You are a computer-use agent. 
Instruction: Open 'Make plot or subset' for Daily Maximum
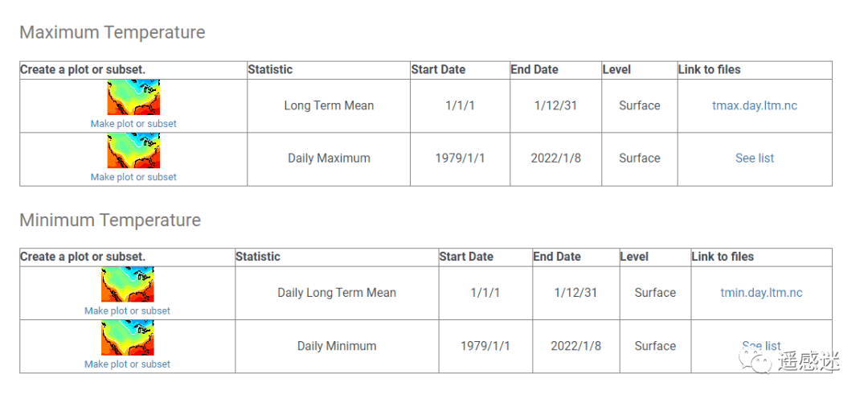(133, 177)
